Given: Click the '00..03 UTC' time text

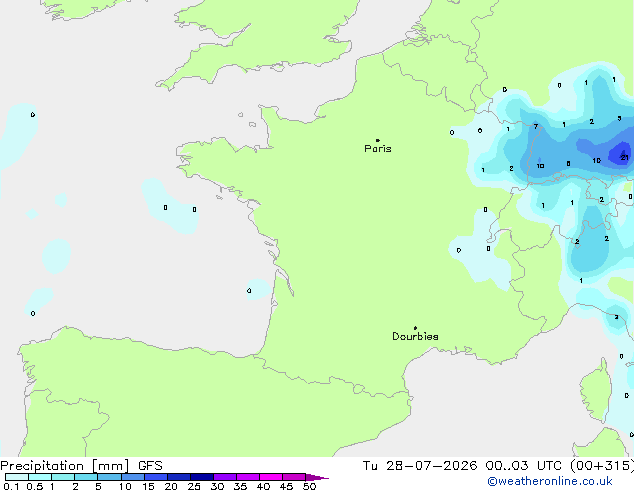Looking at the screenshot, I should click(x=524, y=466).
